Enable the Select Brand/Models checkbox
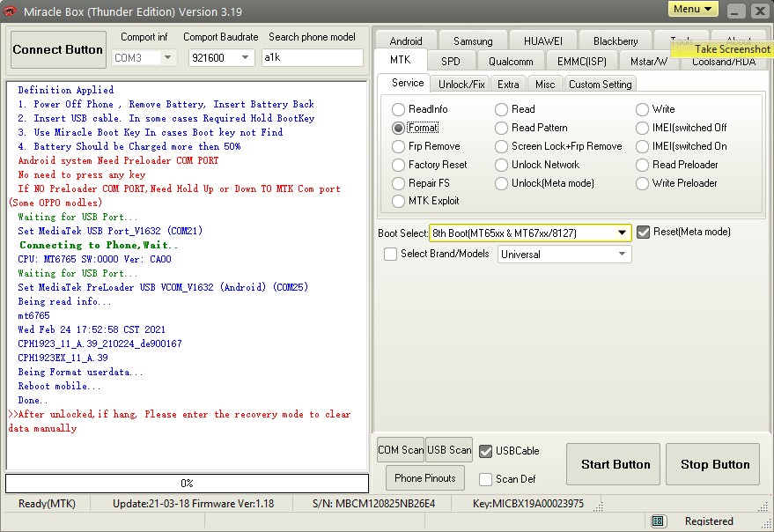The width and height of the screenshot is (774, 532). tap(390, 254)
